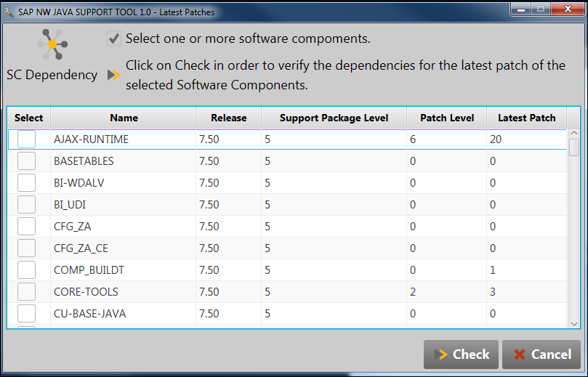
Task: Sort by the Release column header
Action: 228,118
